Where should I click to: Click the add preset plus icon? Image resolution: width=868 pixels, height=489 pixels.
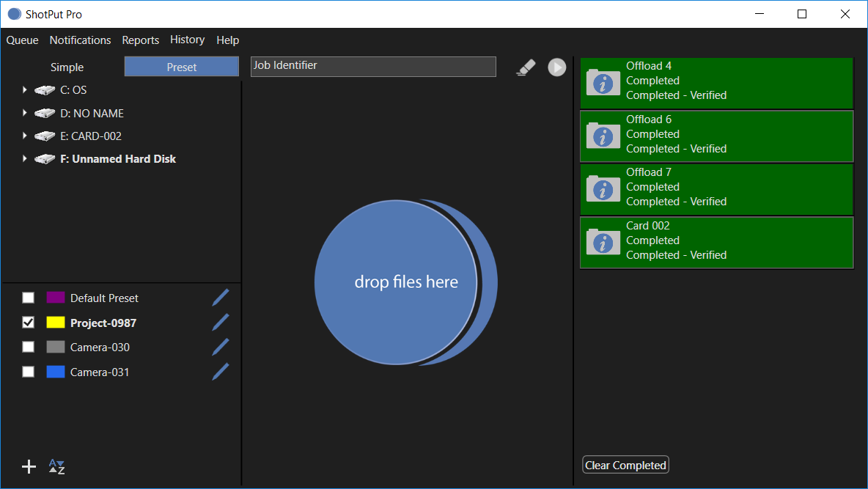pos(29,466)
